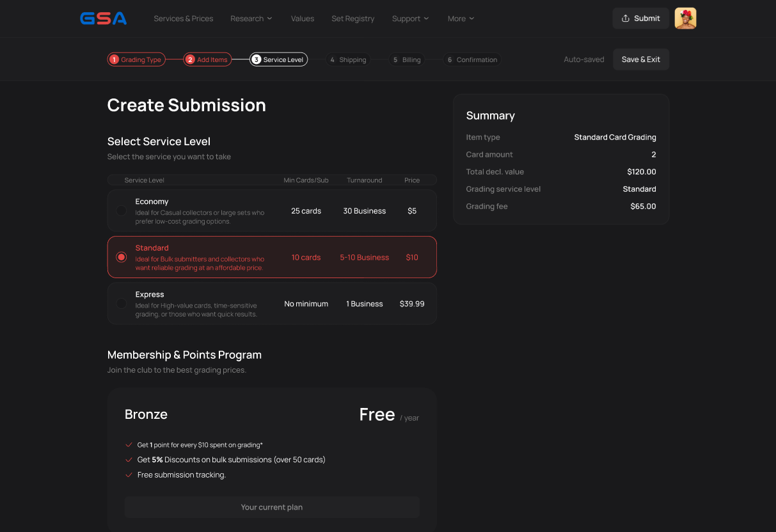Expand the Support dropdown menu
The image size is (776, 532).
(411, 19)
